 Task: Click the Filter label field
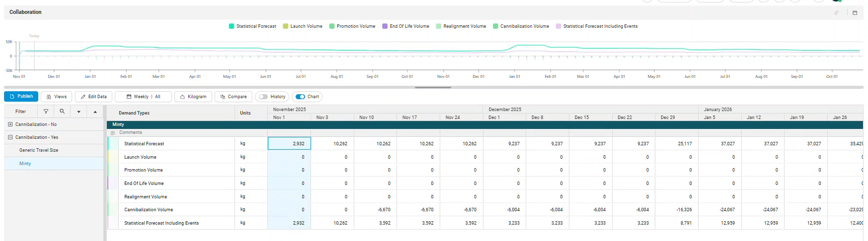(x=21, y=112)
